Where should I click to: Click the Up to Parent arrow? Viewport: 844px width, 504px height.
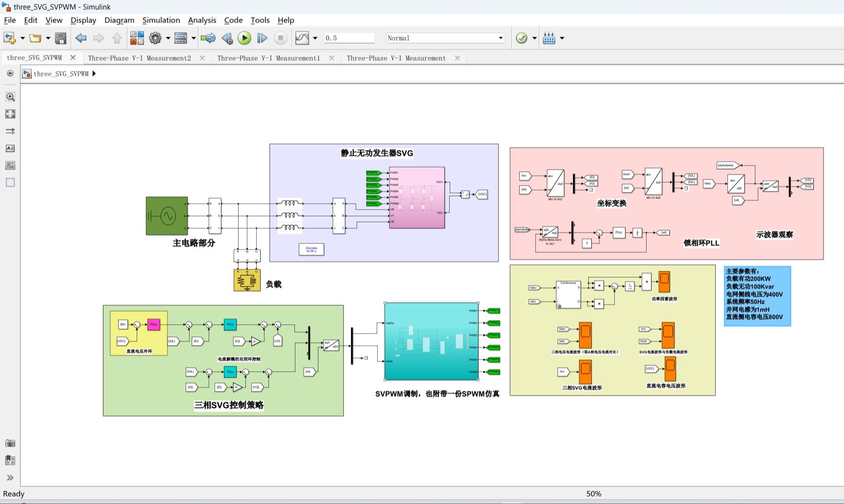click(117, 38)
